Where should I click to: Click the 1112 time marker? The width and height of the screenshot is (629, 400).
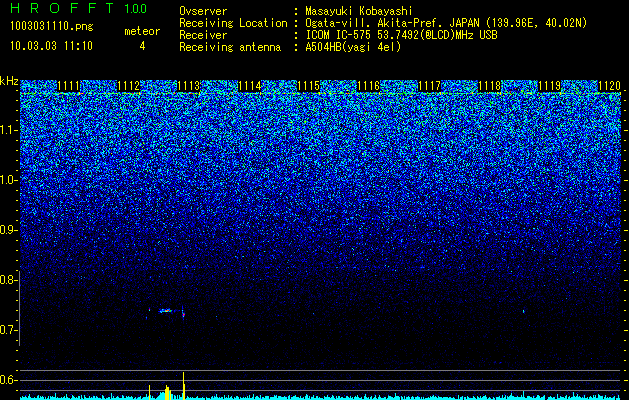click(128, 85)
